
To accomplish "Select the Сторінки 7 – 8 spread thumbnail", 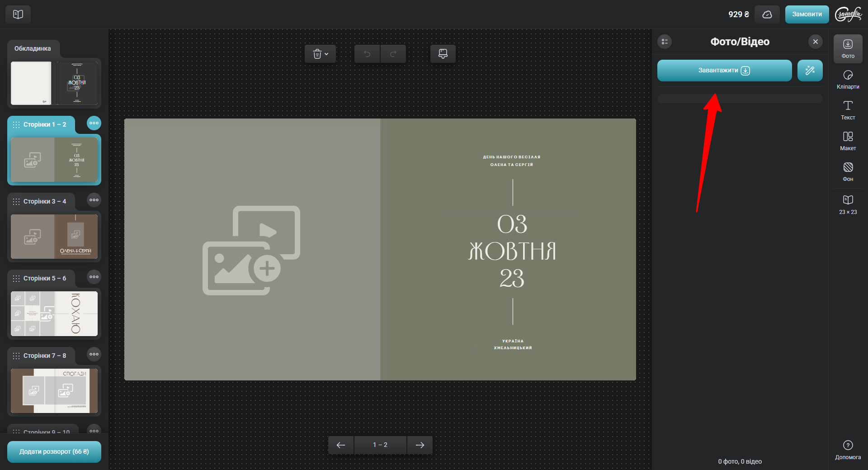I will click(54, 390).
